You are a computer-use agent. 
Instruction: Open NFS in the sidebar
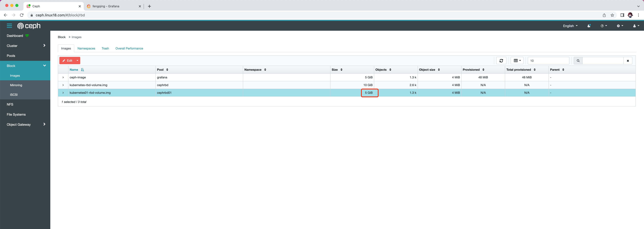pos(10,105)
